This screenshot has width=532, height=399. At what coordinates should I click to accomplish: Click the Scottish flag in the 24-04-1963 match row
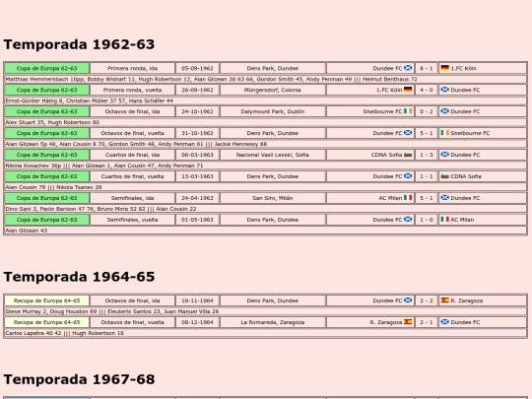click(444, 198)
